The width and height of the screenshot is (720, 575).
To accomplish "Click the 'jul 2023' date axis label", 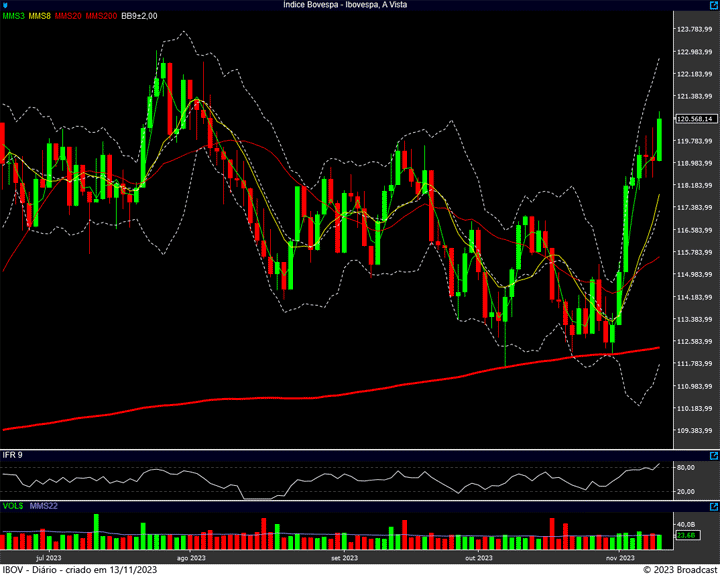I will click(48, 558).
